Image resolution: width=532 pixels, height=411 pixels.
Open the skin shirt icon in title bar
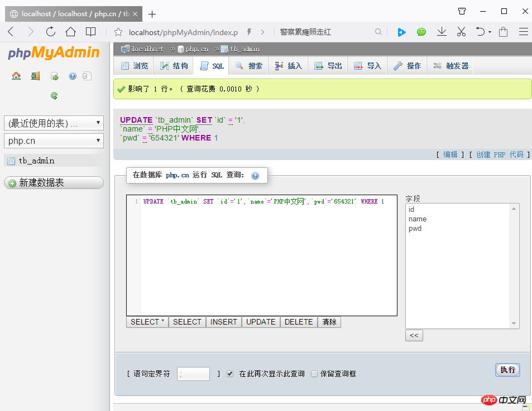462,11
